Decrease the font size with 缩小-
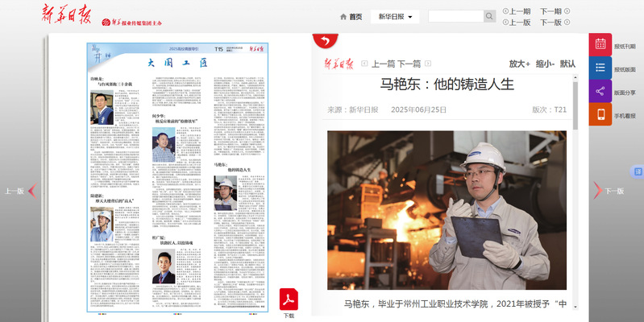This screenshot has width=644, height=322. pyautogui.click(x=545, y=64)
